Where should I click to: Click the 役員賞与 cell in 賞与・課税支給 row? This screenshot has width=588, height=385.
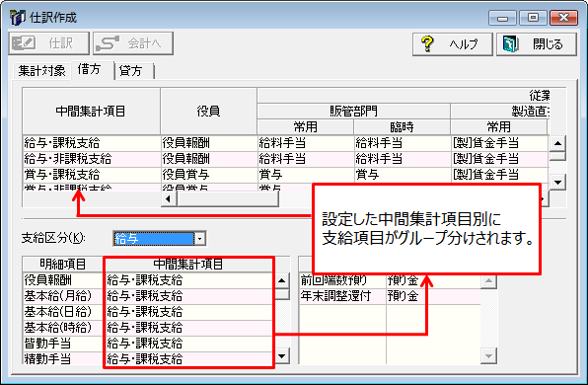(x=208, y=175)
